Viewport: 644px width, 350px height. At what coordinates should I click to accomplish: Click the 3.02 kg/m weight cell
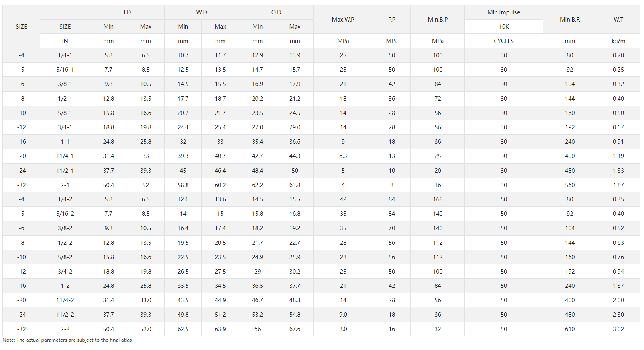(618, 329)
